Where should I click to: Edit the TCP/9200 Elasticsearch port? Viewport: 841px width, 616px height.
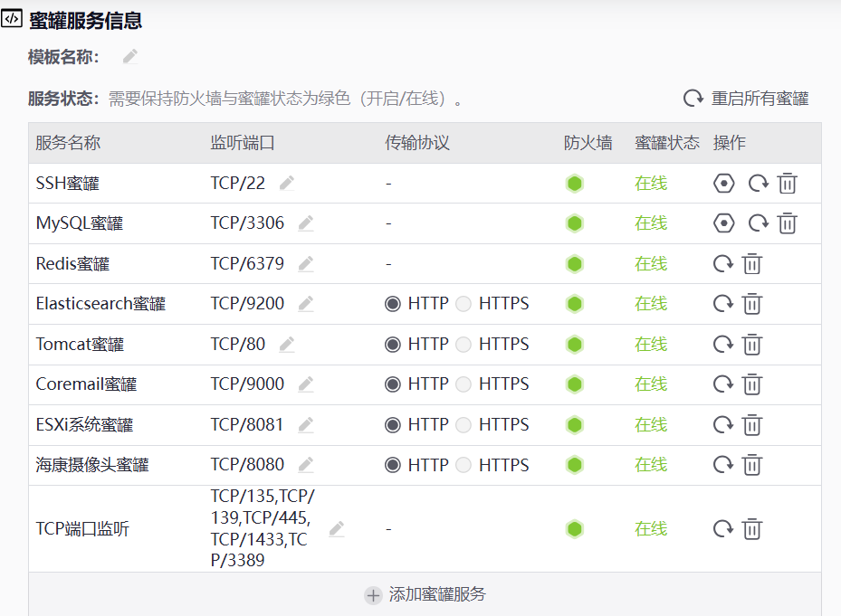click(306, 304)
